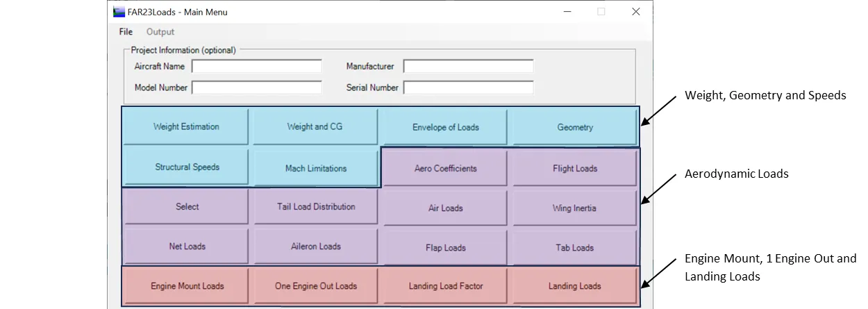Focus the Manufacturer text box

click(x=468, y=67)
